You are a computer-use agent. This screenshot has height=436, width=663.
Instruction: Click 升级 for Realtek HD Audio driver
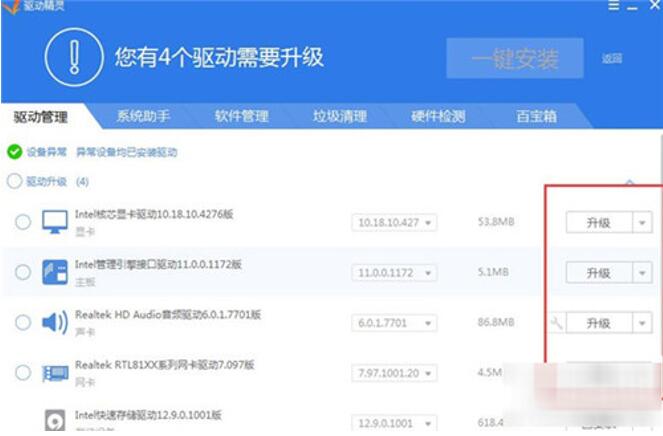[599, 323]
